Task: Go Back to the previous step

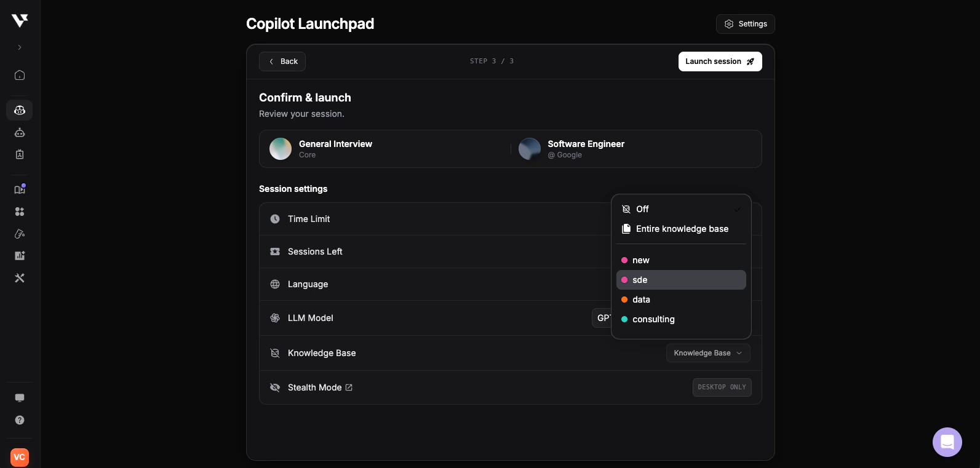Action: (282, 61)
